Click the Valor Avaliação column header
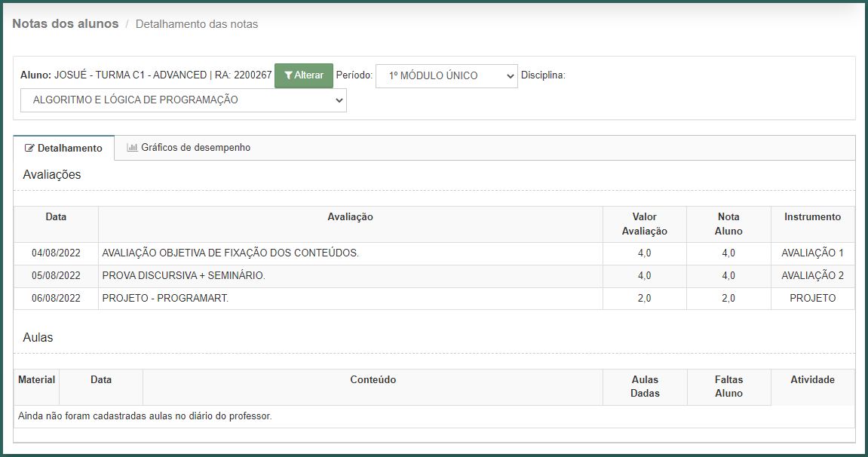This screenshot has height=457, width=868. click(644, 224)
